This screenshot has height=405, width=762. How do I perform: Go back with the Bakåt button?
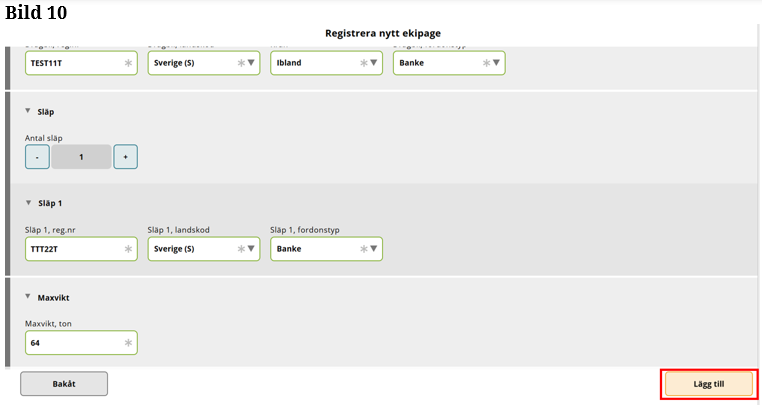pos(64,383)
